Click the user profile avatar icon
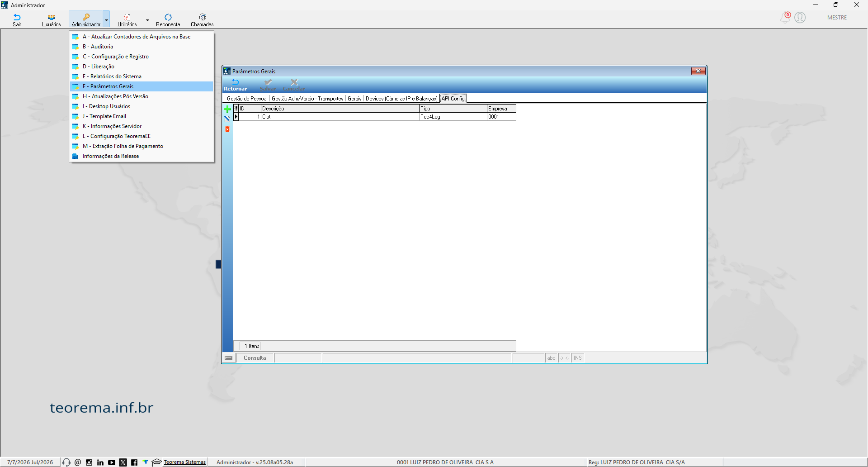 point(800,18)
